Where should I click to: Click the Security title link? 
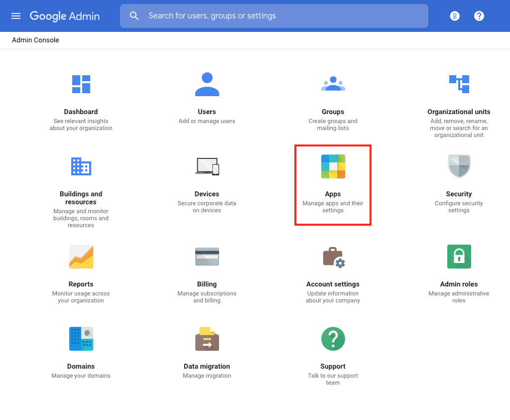[459, 194]
